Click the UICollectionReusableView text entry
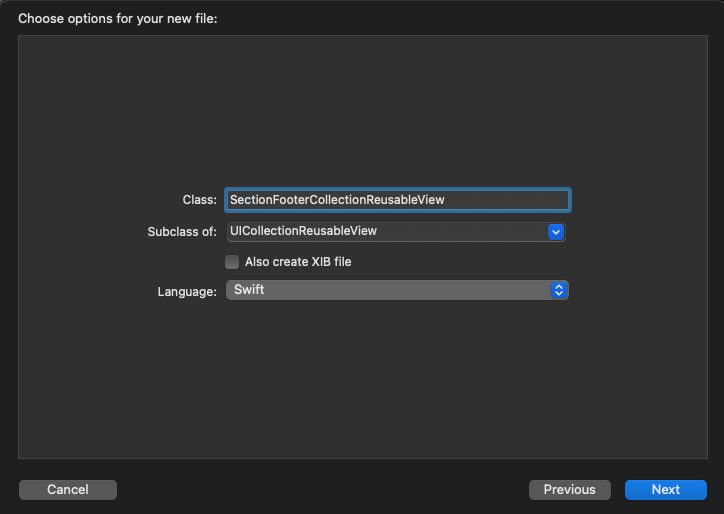724x514 pixels. pyautogui.click(x=303, y=231)
